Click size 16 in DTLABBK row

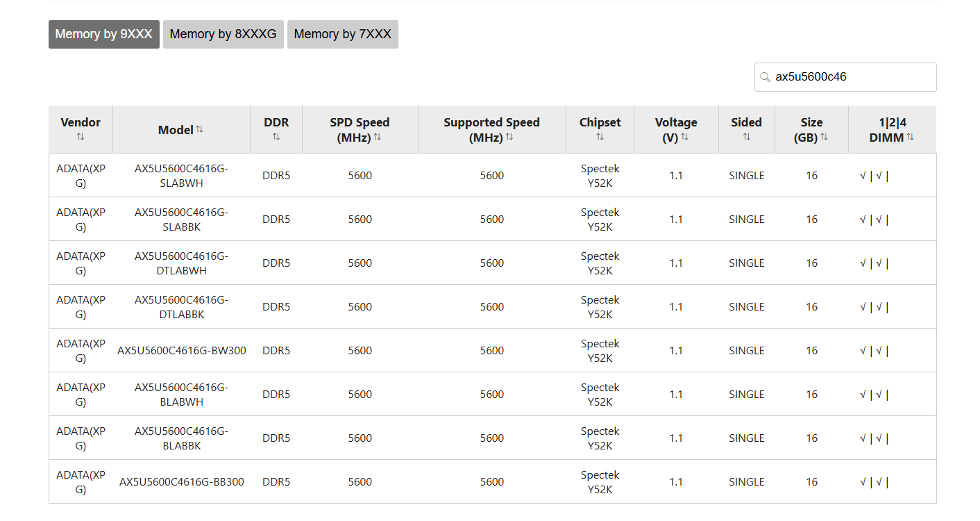click(811, 307)
